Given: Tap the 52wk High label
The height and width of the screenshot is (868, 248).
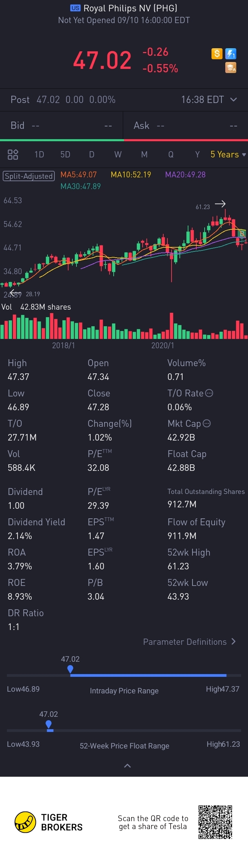Looking at the screenshot, I should point(189,552).
